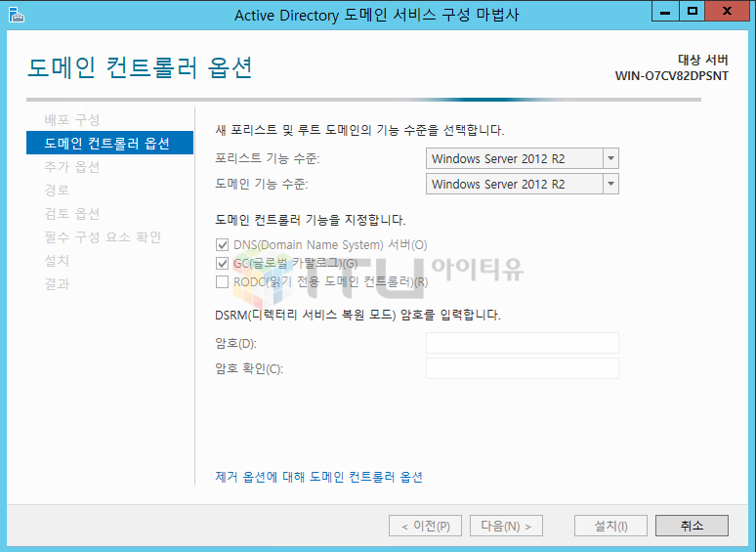
Task: Open 포리스트 기능 수준 dropdown arrow
Action: [610, 158]
